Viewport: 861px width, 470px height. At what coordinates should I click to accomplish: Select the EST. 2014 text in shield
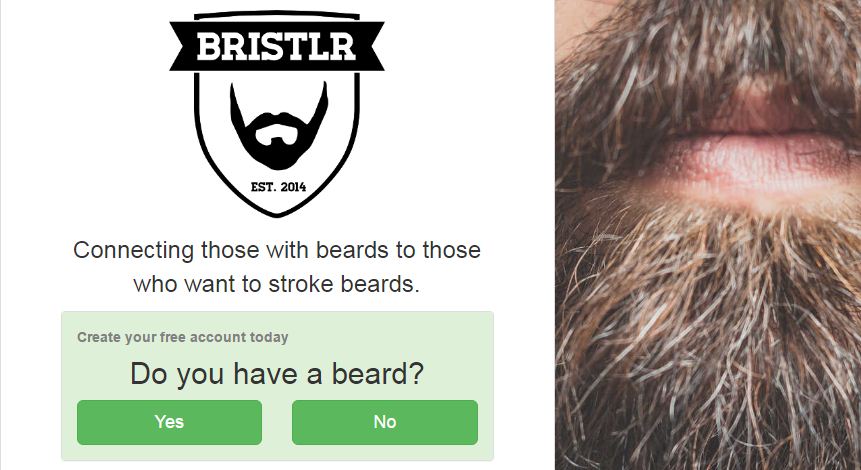click(278, 187)
